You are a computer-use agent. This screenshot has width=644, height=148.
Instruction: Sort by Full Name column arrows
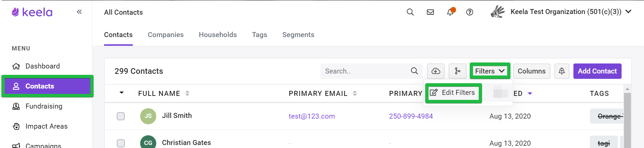tap(187, 94)
